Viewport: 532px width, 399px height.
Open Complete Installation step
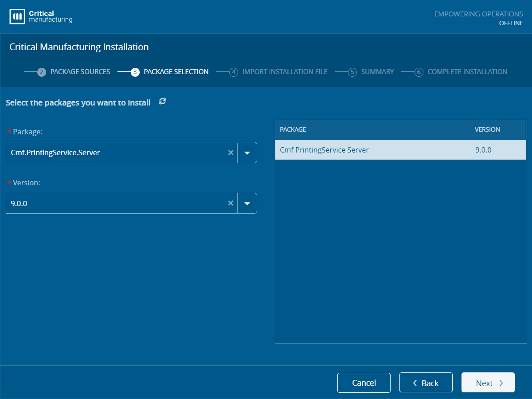pyautogui.click(x=467, y=72)
